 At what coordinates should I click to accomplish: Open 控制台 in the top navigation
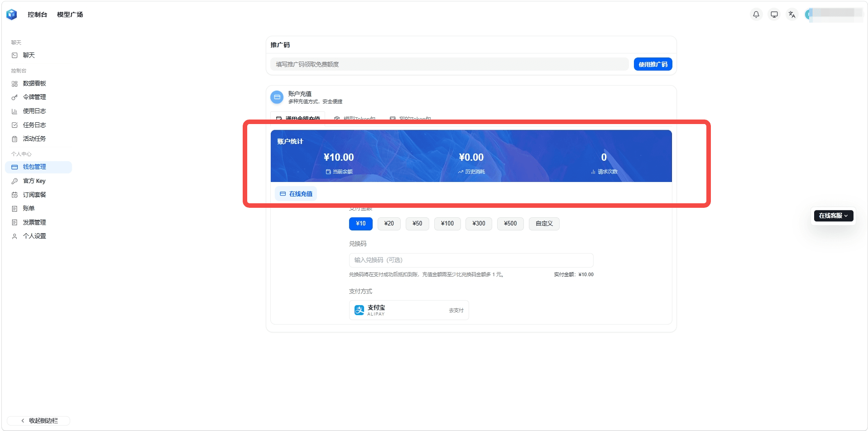[37, 14]
